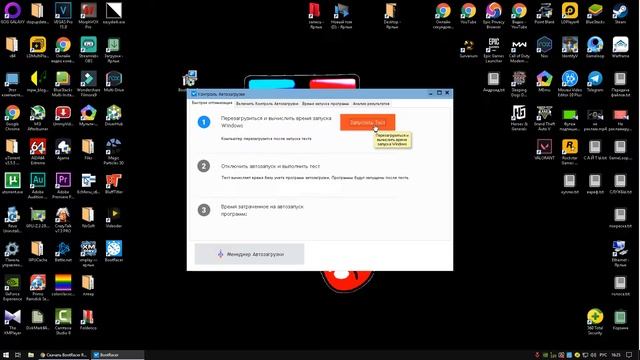This screenshot has width=640, height=360.
Task: Launch MorphVOX Pro from the desktop
Action: [x=88, y=15]
